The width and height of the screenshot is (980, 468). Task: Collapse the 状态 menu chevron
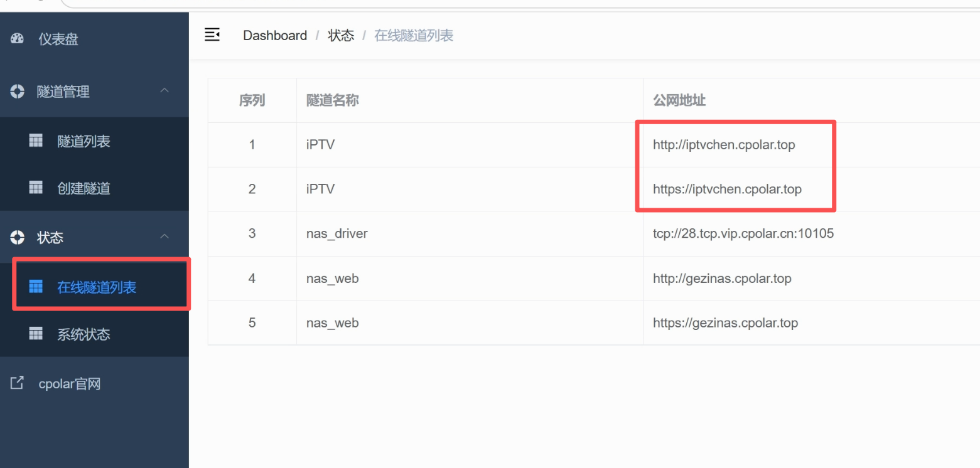164,237
